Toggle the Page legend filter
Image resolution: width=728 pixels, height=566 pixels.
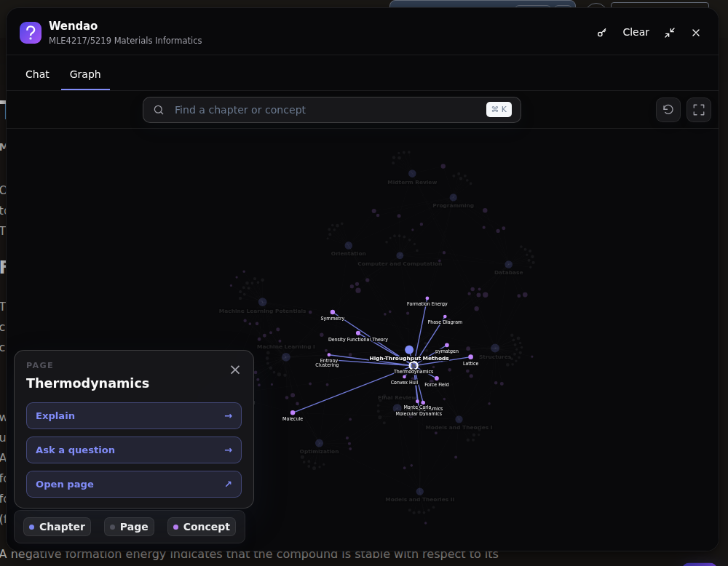[129, 527]
